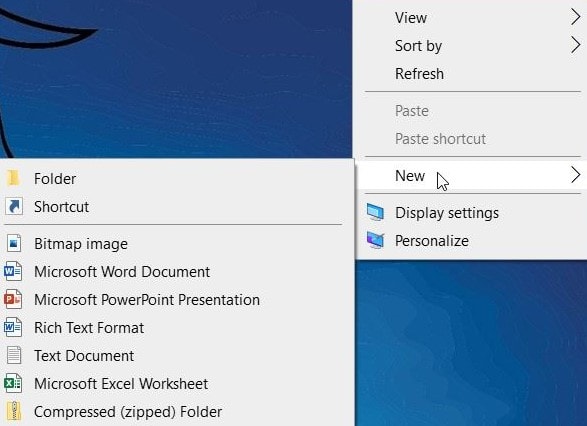Click the yellow Folder icon

13,178
